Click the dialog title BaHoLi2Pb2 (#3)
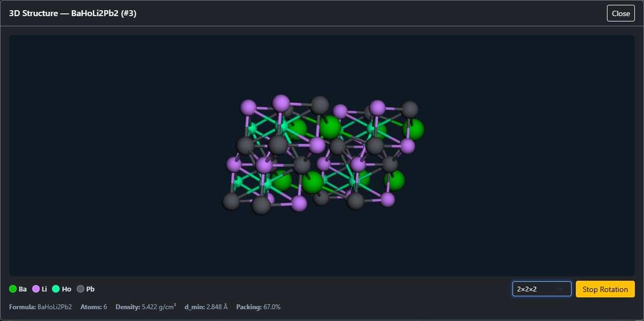Screen dimensions: 644x321 tap(73, 13)
